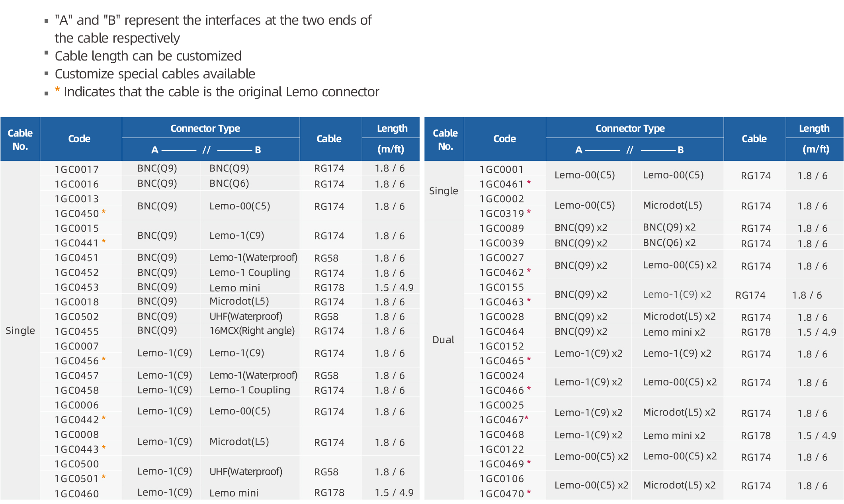Select the 1GC0450 code cell

click(x=76, y=213)
